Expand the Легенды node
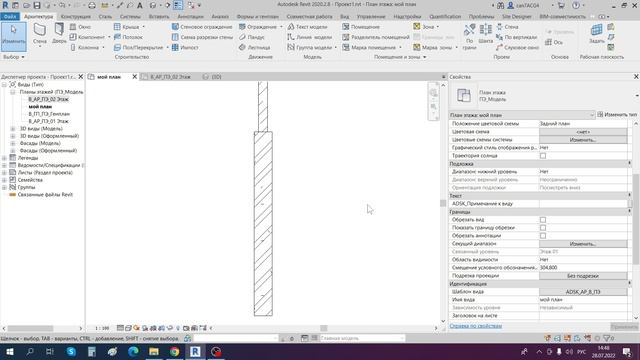 pyautogui.click(x=4, y=158)
